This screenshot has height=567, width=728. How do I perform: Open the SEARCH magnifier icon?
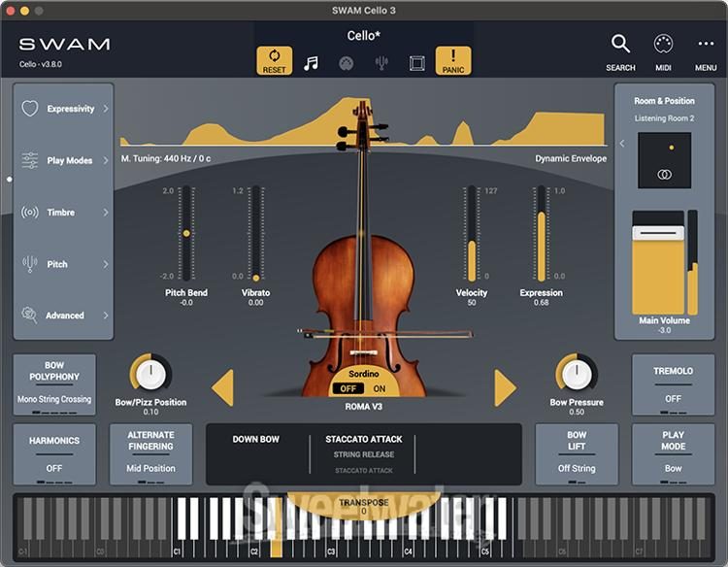(x=620, y=44)
